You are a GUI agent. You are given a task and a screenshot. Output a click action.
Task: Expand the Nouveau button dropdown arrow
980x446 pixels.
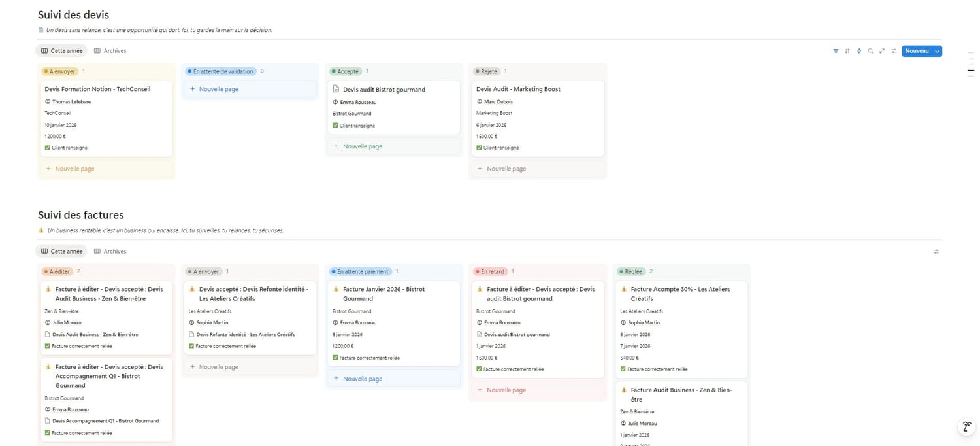tap(937, 51)
